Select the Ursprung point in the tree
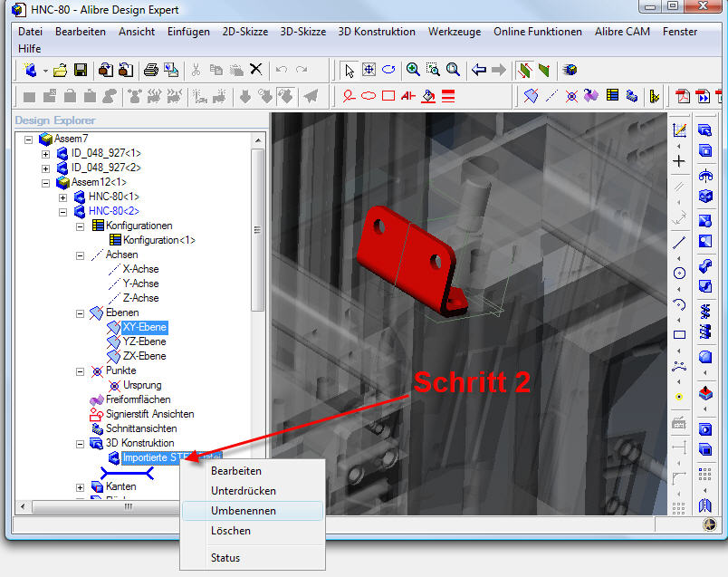The height and width of the screenshot is (577, 728). coord(142,385)
